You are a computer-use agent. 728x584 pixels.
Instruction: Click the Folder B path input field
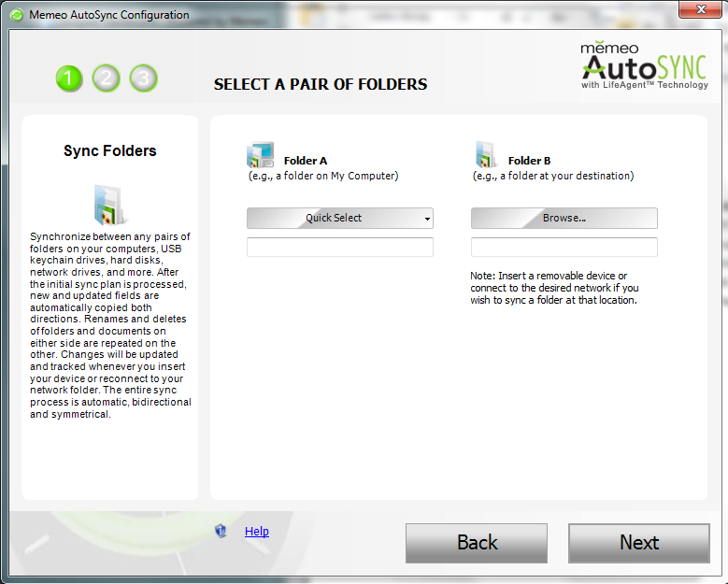(x=564, y=247)
